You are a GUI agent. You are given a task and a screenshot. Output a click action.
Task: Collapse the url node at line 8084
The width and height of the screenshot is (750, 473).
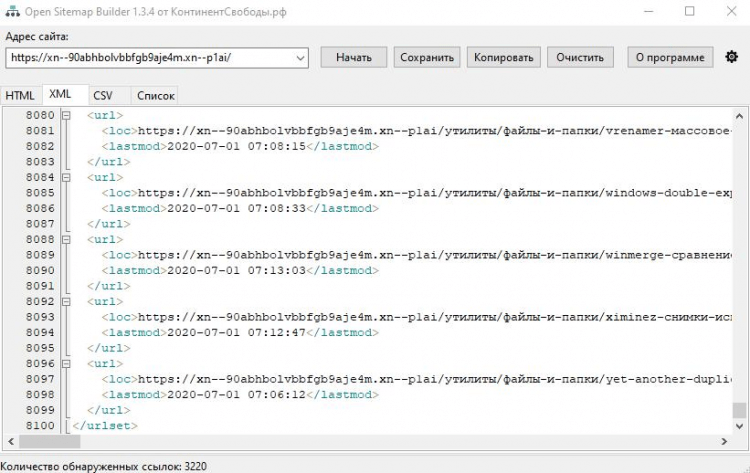point(66,177)
